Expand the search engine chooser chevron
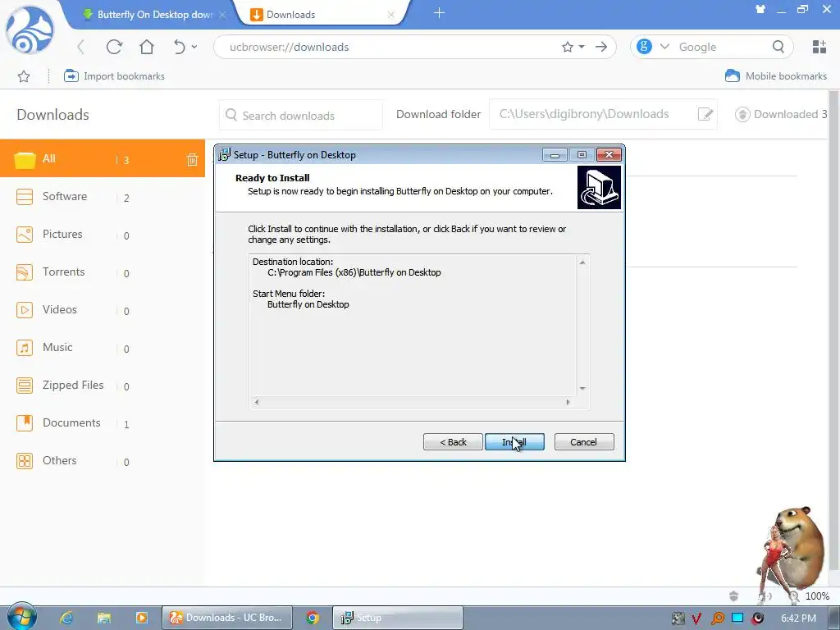Image resolution: width=840 pixels, height=630 pixels. (664, 47)
